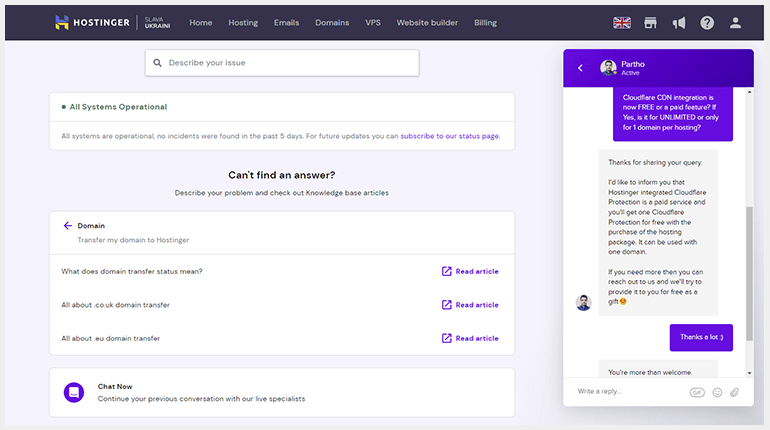Click the 'Can't find an answer?' heading
770x430 pixels.
click(x=282, y=175)
